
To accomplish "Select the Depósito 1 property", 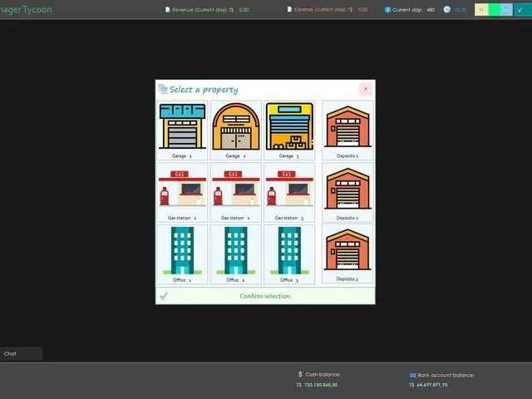I will click(x=347, y=130).
